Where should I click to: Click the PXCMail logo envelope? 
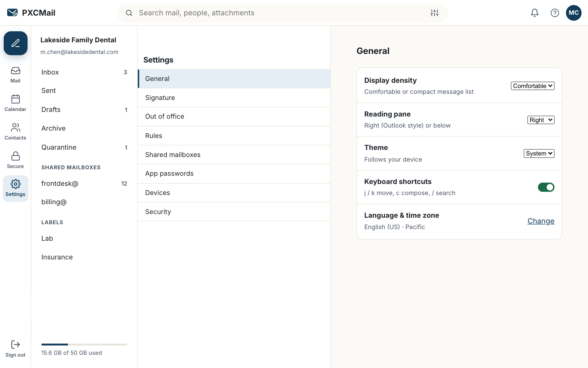[12, 13]
